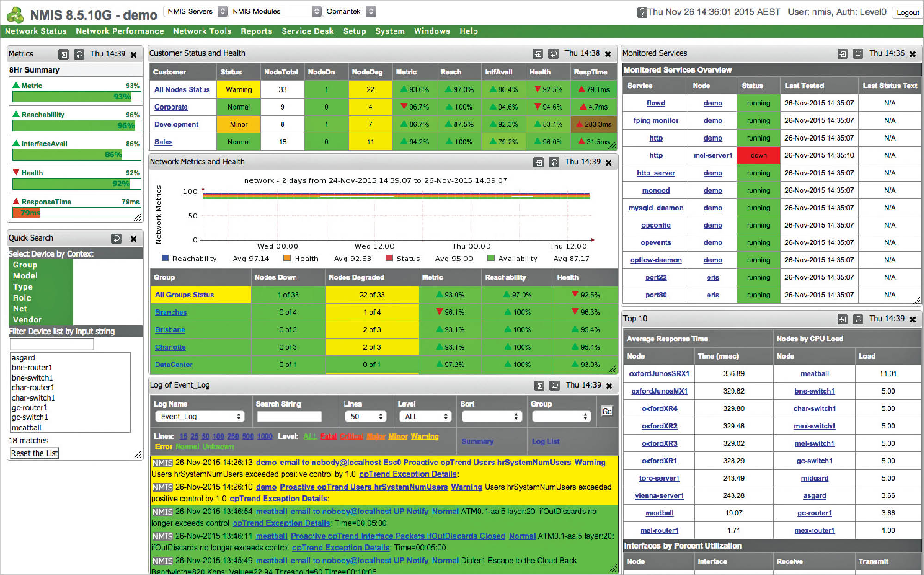Screen dimensions: 924x575
Task: Click the NMIS green logo icon
Action: tap(15, 15)
